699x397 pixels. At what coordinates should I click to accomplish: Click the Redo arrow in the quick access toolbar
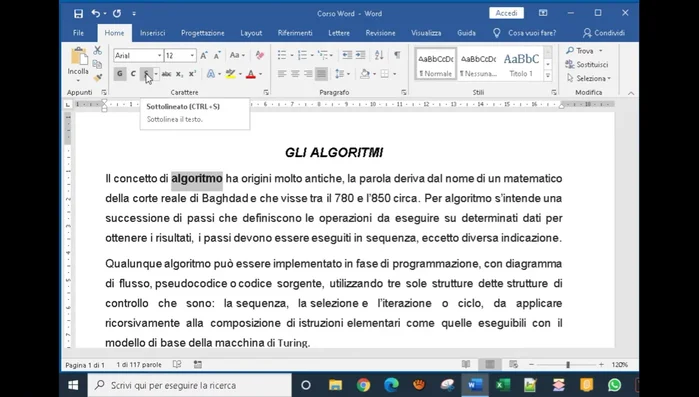pyautogui.click(x=117, y=13)
